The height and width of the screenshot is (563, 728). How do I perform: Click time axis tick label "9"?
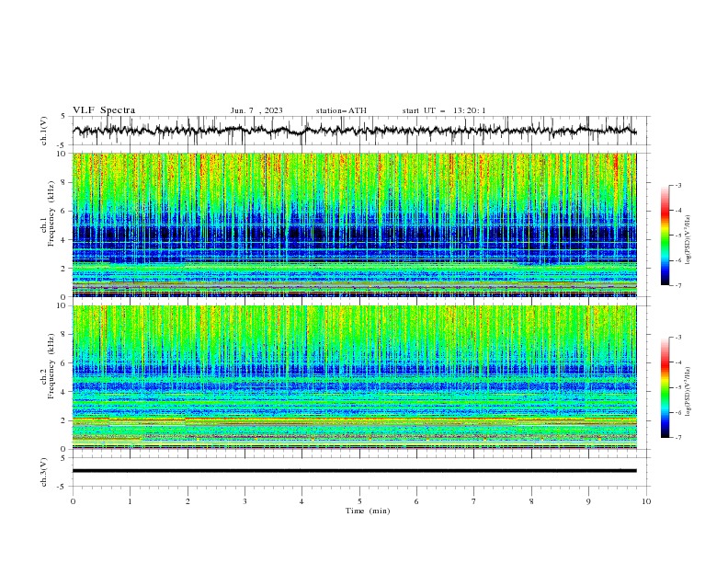[588, 501]
